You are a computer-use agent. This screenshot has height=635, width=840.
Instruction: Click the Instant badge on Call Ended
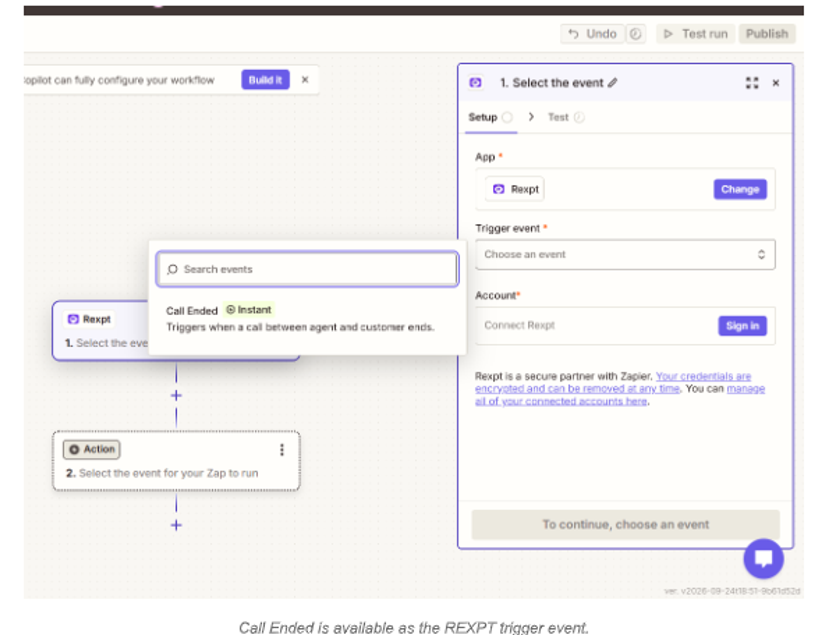(249, 310)
